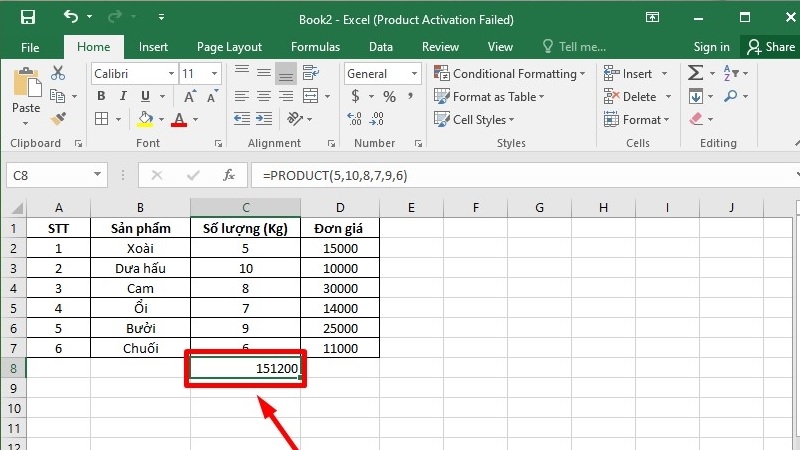
Task: Click the Sign in link
Action: pyautogui.click(x=711, y=47)
